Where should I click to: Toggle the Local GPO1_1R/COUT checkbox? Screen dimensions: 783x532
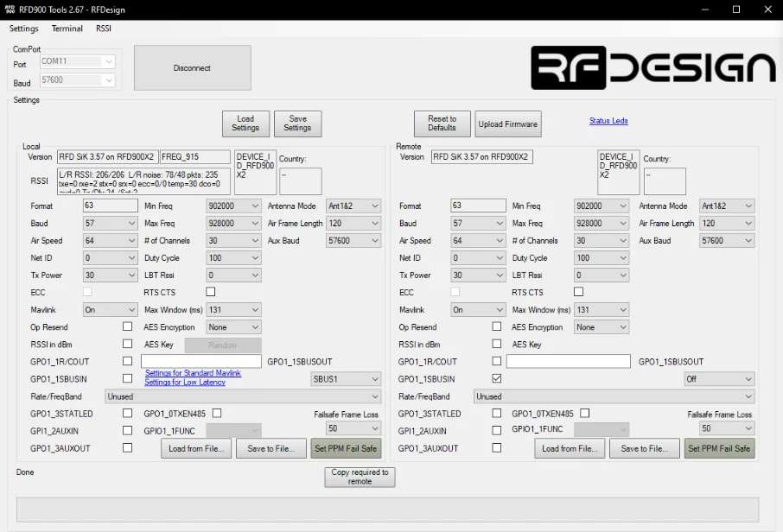[127, 361]
